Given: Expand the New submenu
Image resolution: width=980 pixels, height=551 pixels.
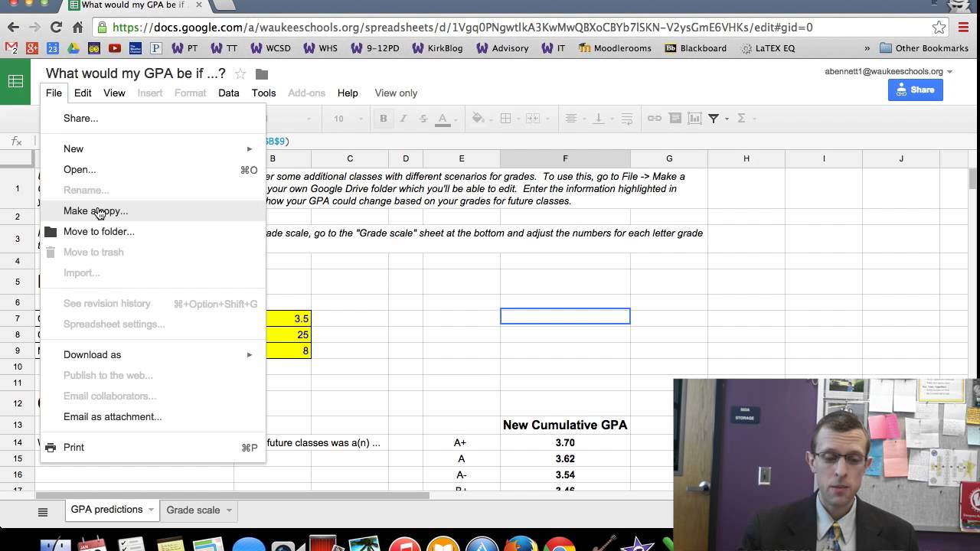Looking at the screenshot, I should tap(152, 149).
